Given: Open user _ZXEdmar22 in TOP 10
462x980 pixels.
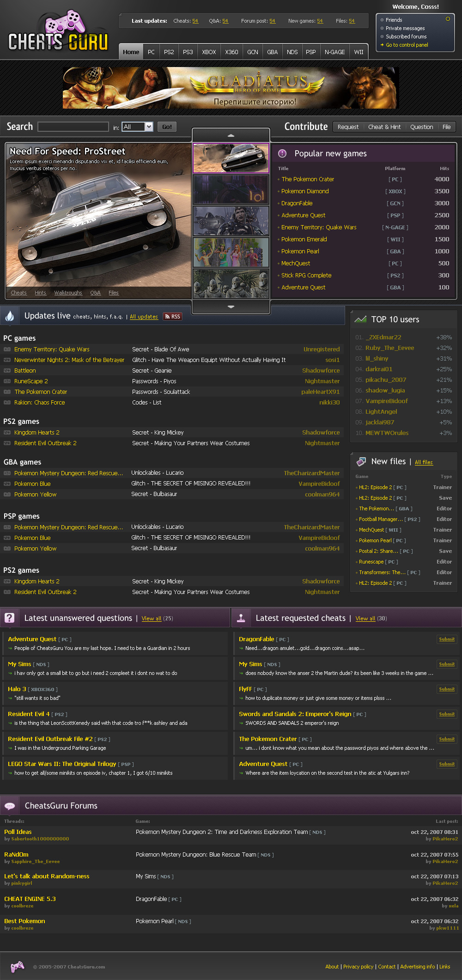Looking at the screenshot, I should 383,337.
